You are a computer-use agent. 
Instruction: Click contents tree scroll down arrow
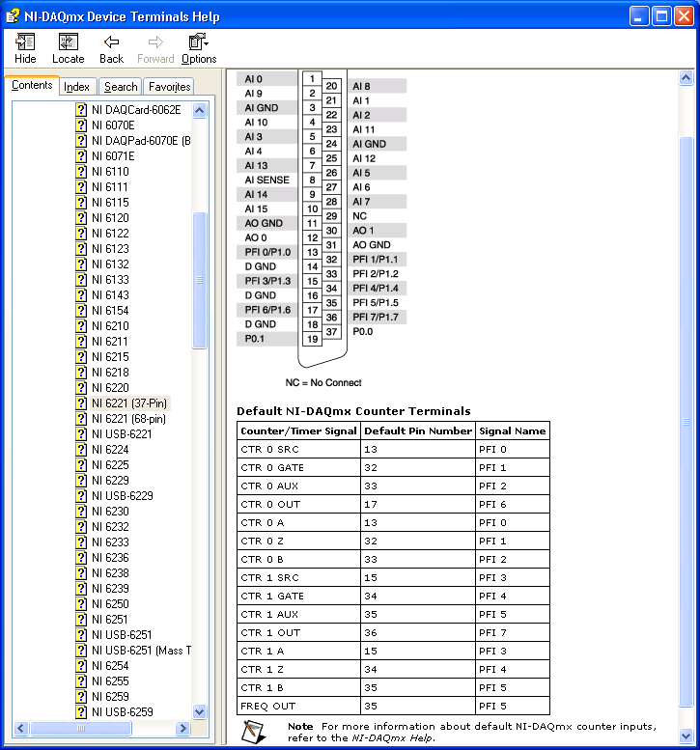coord(200,711)
